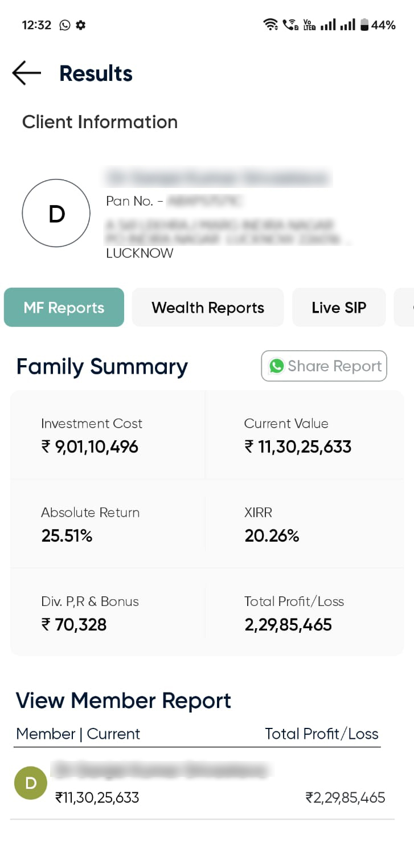This screenshot has width=414, height=868.
Task: Tap the Total Profit/Loss column header
Action: tap(322, 734)
